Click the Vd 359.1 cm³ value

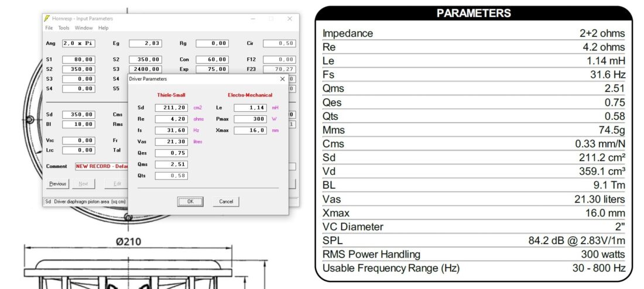(602, 171)
